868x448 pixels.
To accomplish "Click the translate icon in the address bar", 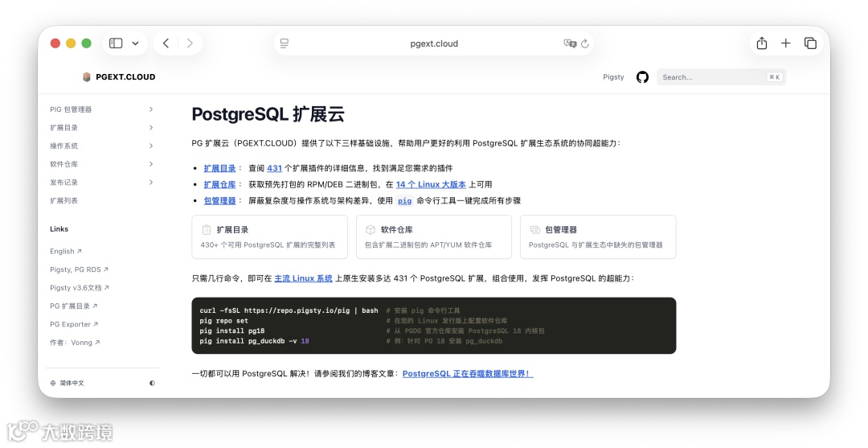I will [x=570, y=43].
